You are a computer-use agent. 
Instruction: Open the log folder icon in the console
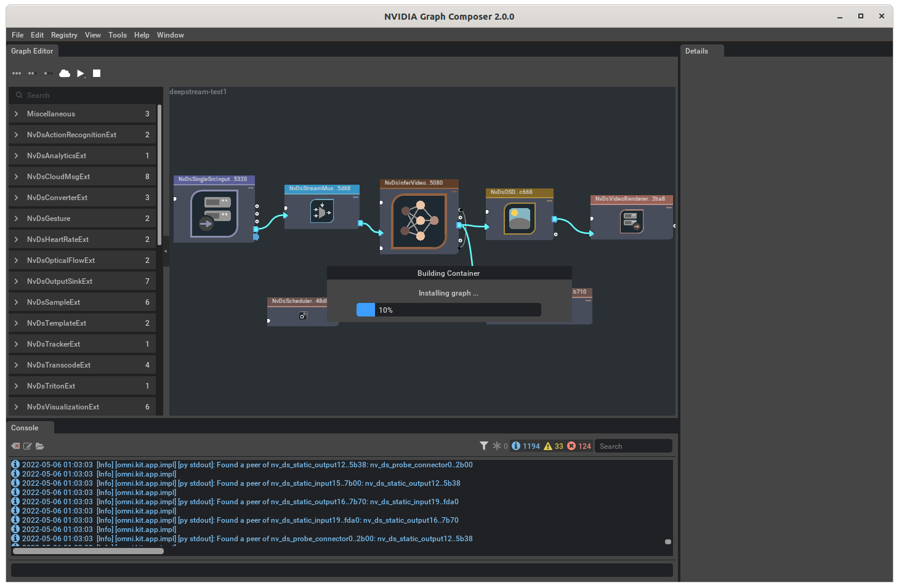(x=40, y=446)
